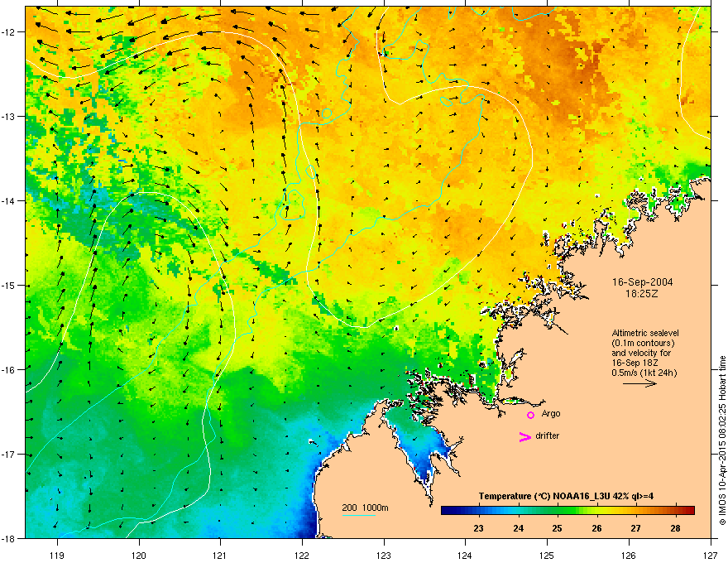Click the 'and velocity for' caption line
The height and width of the screenshot is (563, 728).
(641, 353)
